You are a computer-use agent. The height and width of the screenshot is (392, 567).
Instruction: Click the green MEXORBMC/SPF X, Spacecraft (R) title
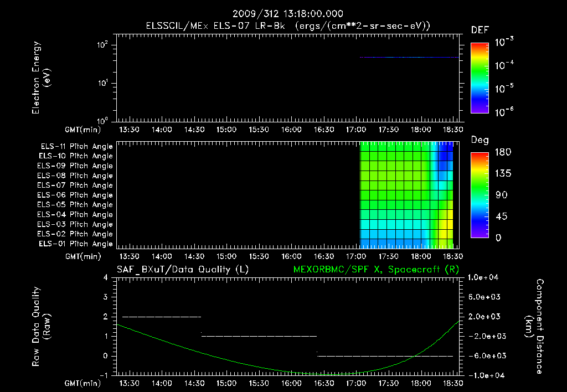(x=376, y=270)
